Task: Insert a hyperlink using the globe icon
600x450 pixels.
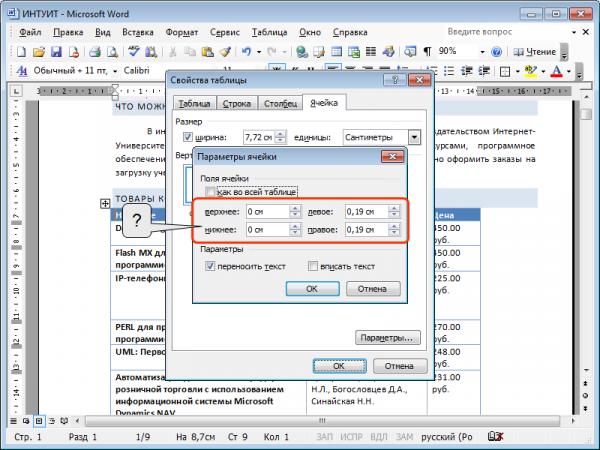Action: click(x=302, y=52)
